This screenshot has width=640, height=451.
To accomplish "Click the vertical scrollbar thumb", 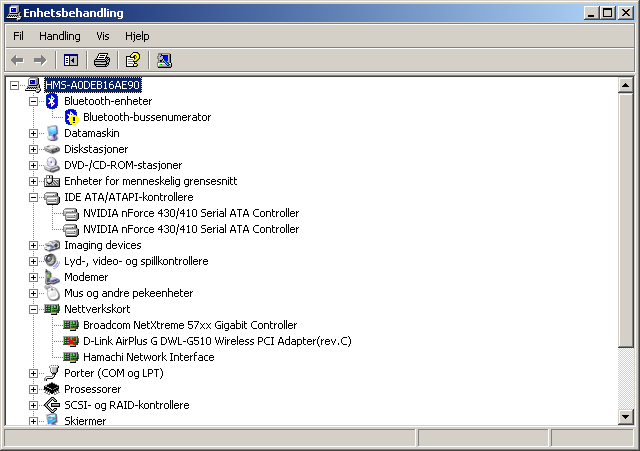I will [625, 221].
